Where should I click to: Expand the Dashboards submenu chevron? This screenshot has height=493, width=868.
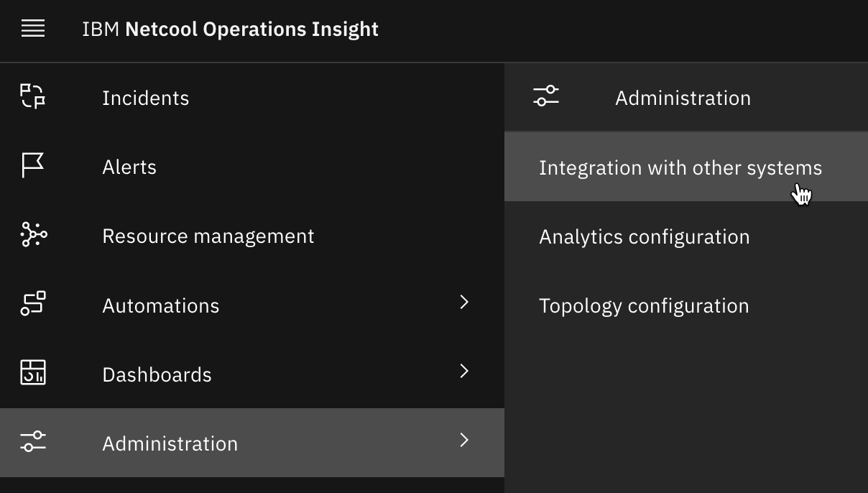coord(465,372)
